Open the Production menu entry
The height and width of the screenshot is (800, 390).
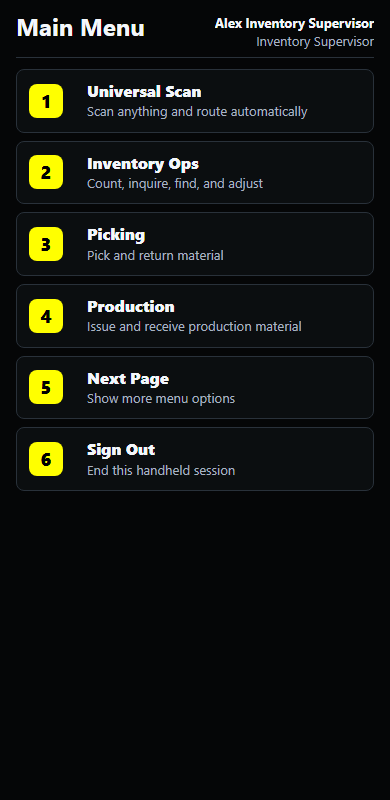point(195,316)
